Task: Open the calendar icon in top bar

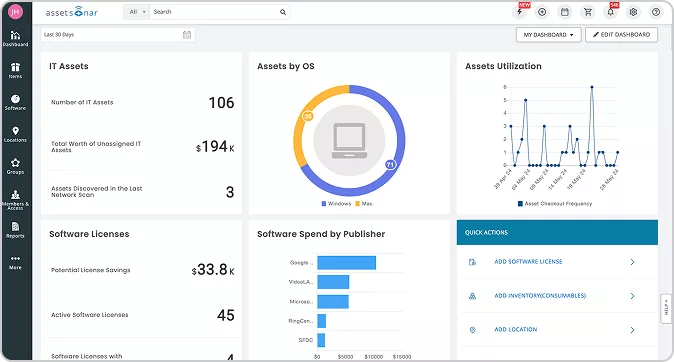Action: [565, 12]
